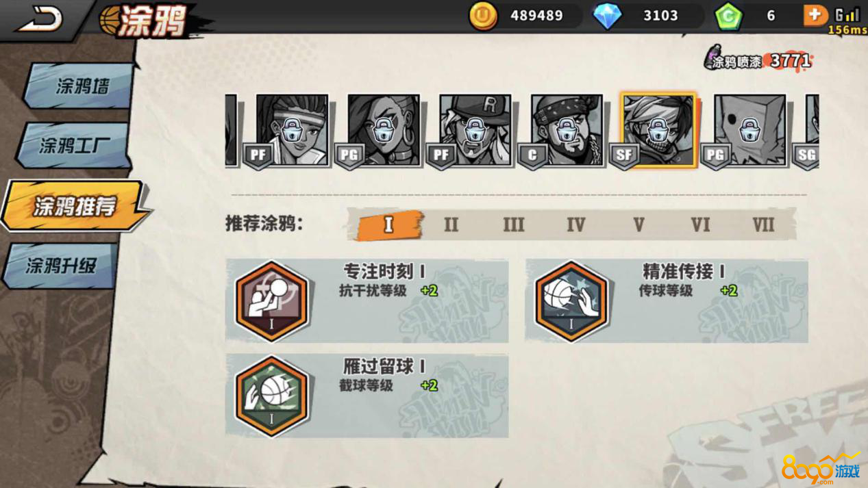Select the masked SF character portrait
This screenshot has width=868, height=488.
658,130
